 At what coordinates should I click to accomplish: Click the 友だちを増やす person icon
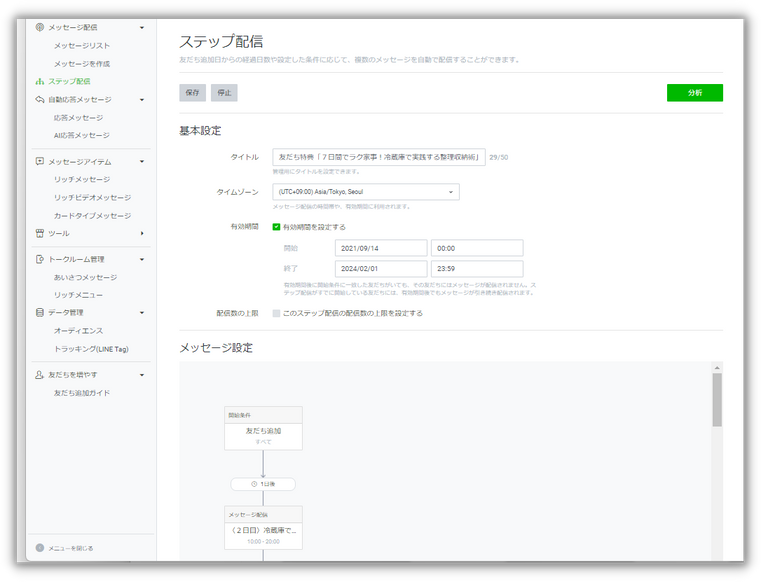[40, 374]
